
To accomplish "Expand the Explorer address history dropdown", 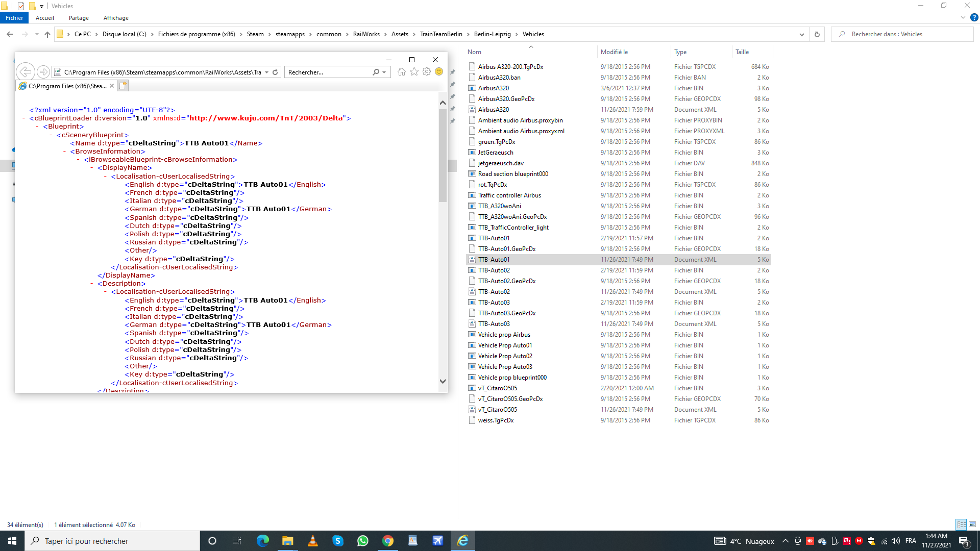I will (801, 34).
